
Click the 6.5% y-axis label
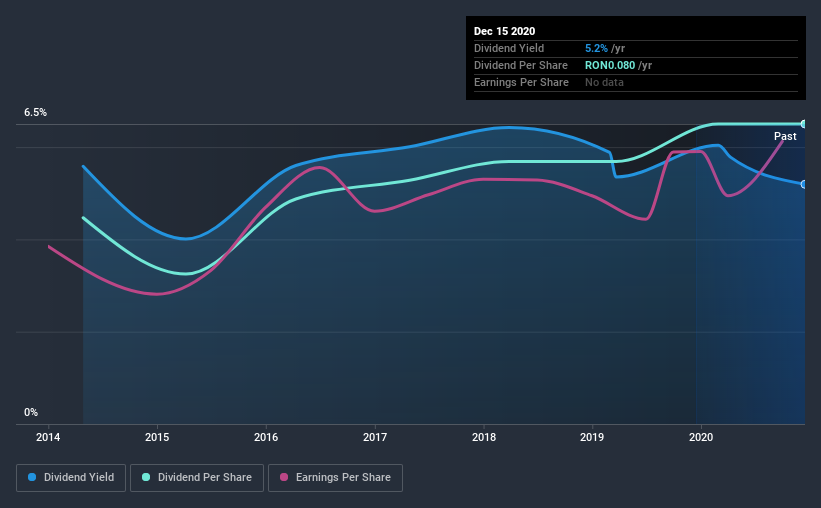(35, 113)
